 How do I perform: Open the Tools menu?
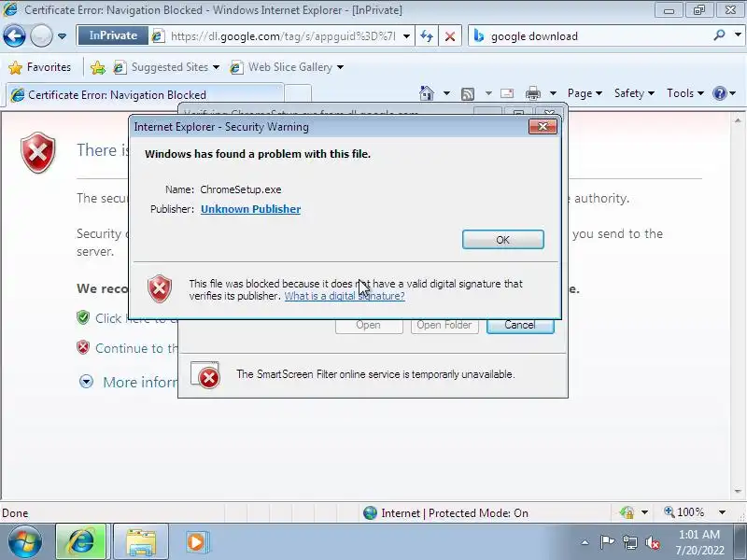[x=685, y=93]
